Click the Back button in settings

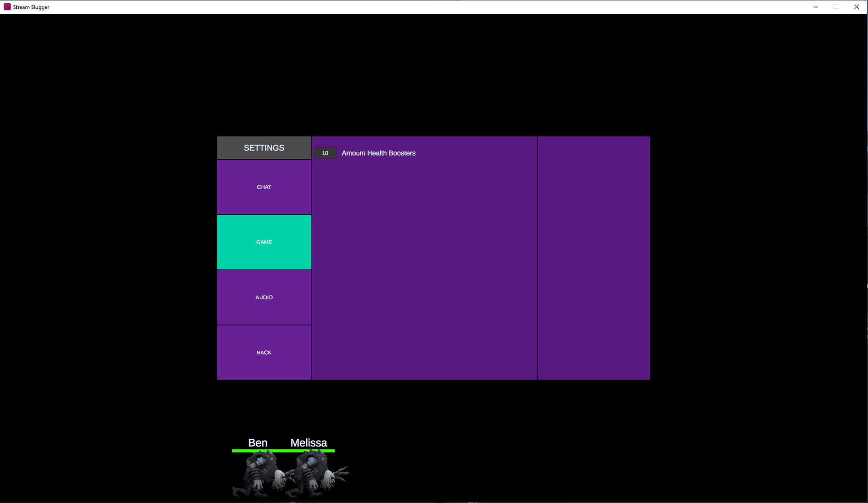coord(264,353)
